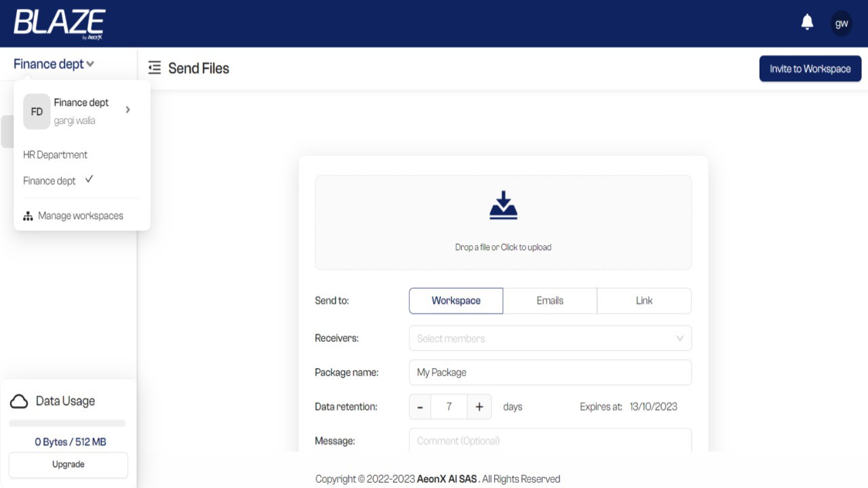868x488 pixels.
Task: Click the BLAZE logo
Action: click(x=59, y=23)
